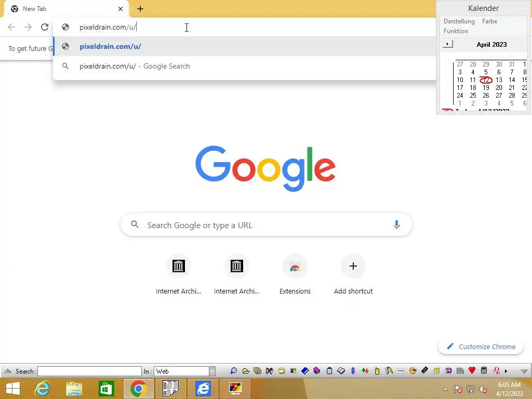This screenshot has height=399, width=532.
Task: Click the pink framed picture toolbar icon
Action: click(448, 371)
